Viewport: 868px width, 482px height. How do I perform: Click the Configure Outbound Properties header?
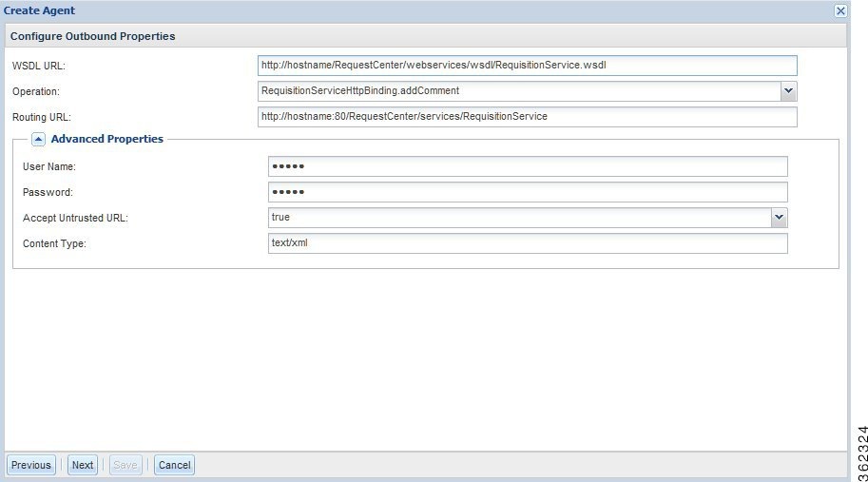click(x=92, y=36)
